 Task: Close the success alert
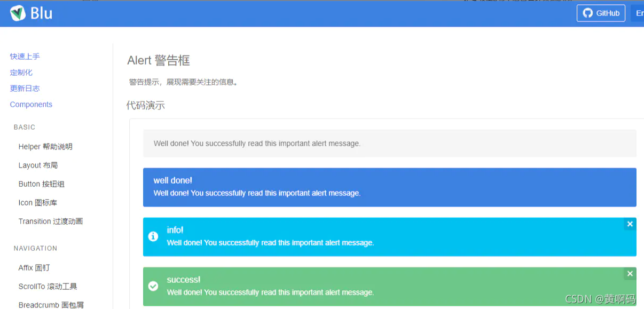(x=630, y=274)
